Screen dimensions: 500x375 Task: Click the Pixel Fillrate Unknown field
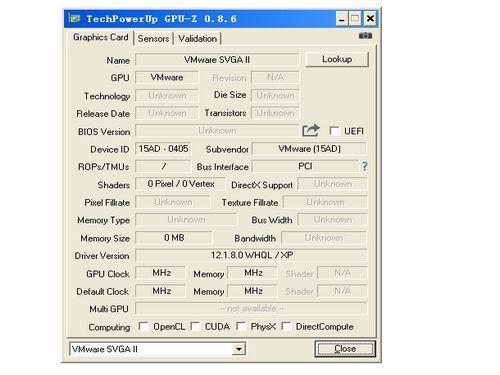click(x=173, y=202)
